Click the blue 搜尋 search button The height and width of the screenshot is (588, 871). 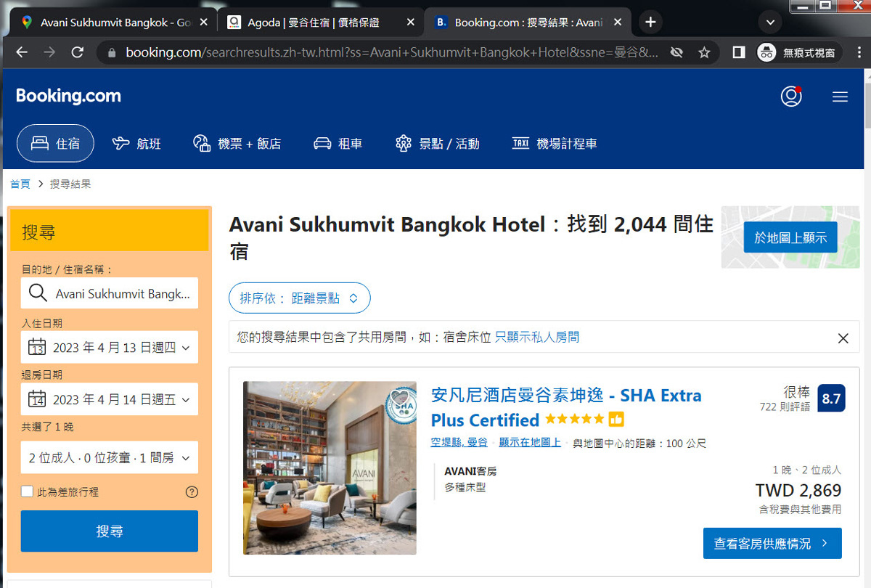coord(110,531)
